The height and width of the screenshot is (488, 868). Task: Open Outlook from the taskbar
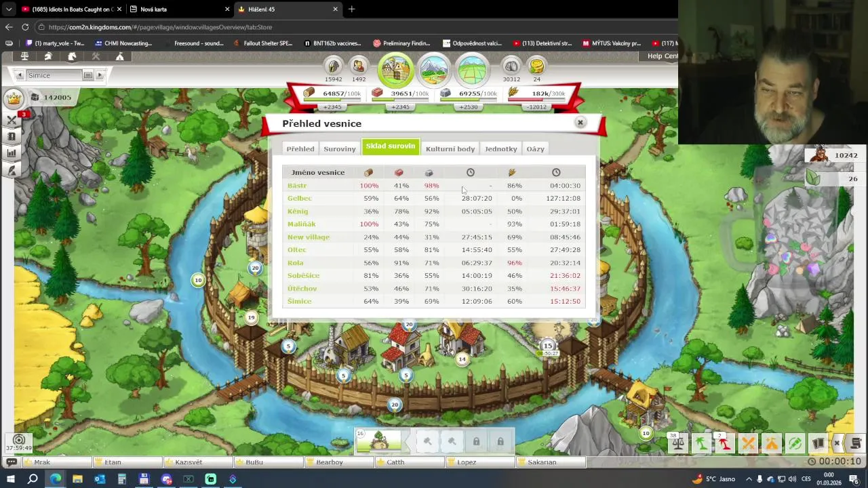pyautogui.click(x=100, y=479)
